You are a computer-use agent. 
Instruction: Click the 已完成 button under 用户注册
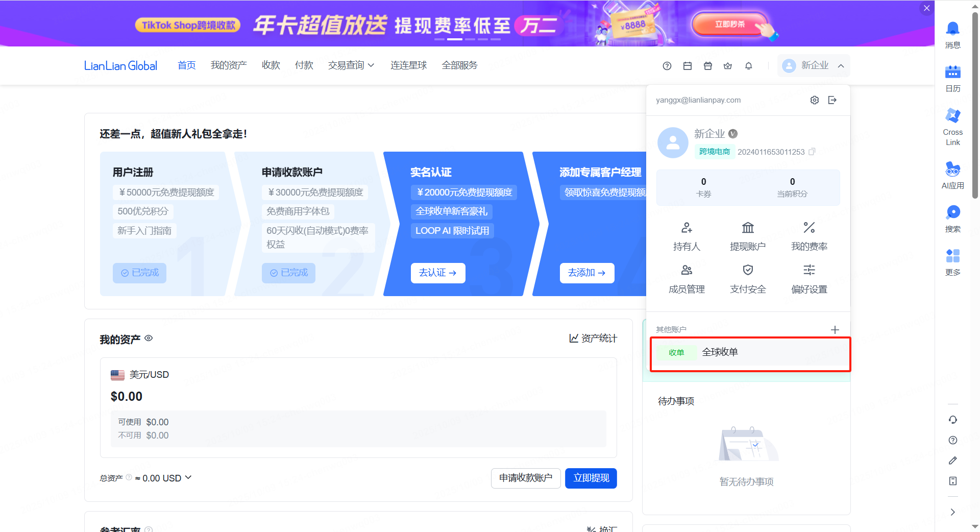point(139,273)
